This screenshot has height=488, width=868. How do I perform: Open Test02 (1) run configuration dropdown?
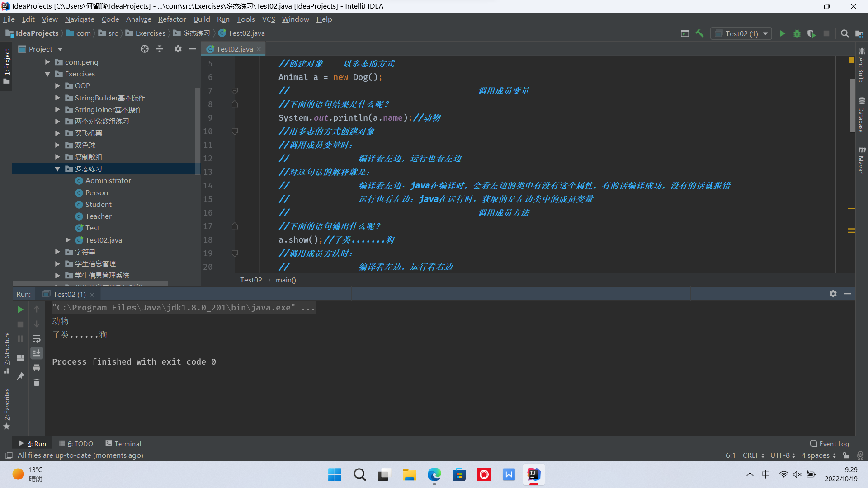[741, 33]
